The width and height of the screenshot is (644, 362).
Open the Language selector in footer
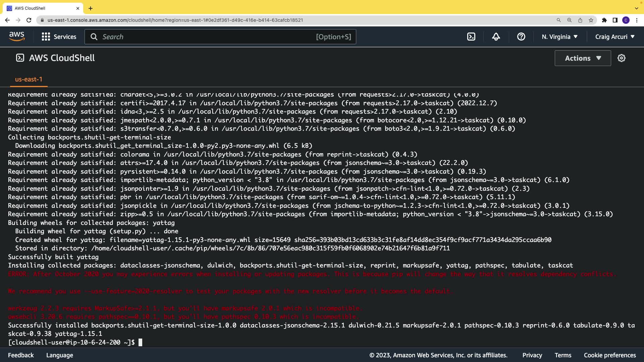point(60,355)
